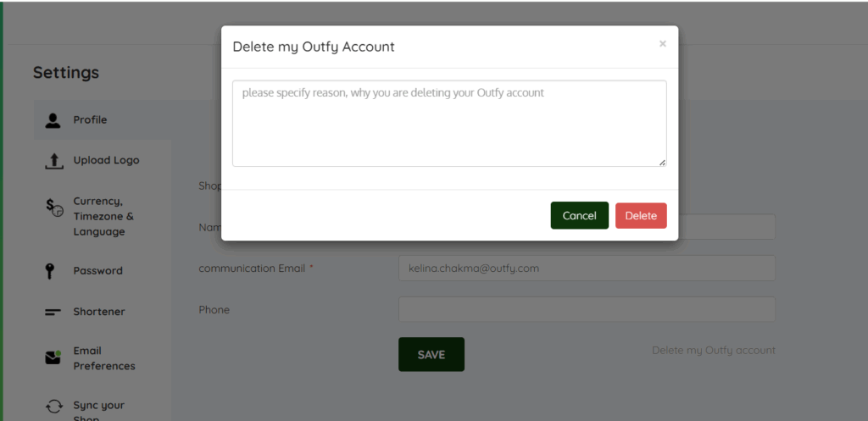The image size is (868, 421).
Task: Click the communication Email input field
Action: 587,269
